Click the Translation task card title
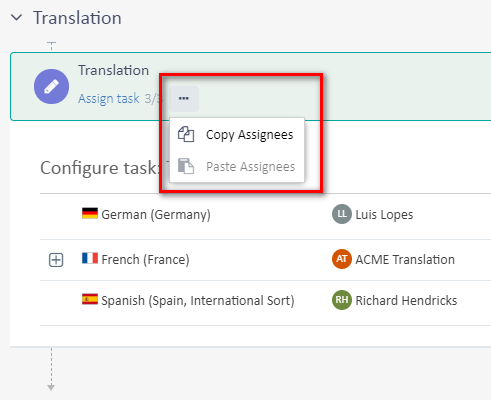Screen dimensions: 491x400 (x=113, y=70)
